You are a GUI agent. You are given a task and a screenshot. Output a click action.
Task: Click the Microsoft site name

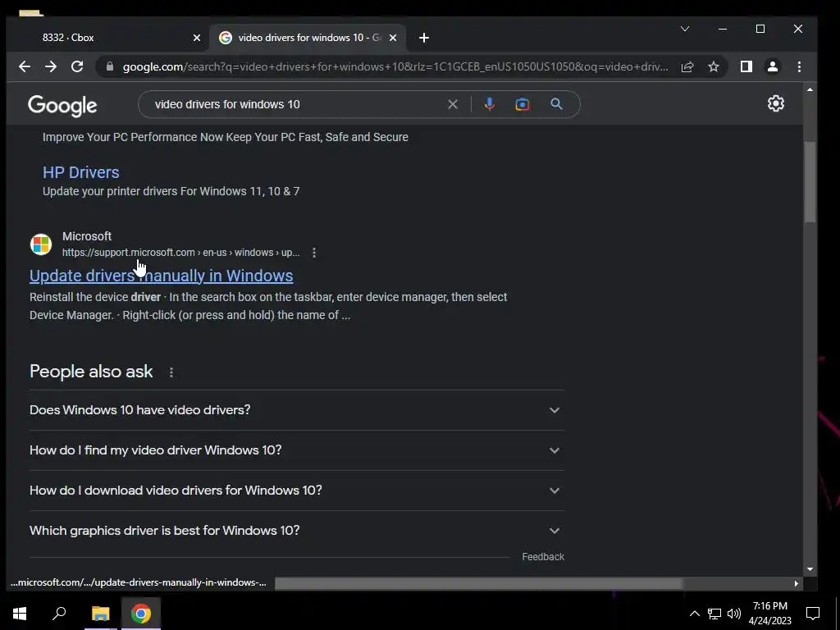click(87, 236)
